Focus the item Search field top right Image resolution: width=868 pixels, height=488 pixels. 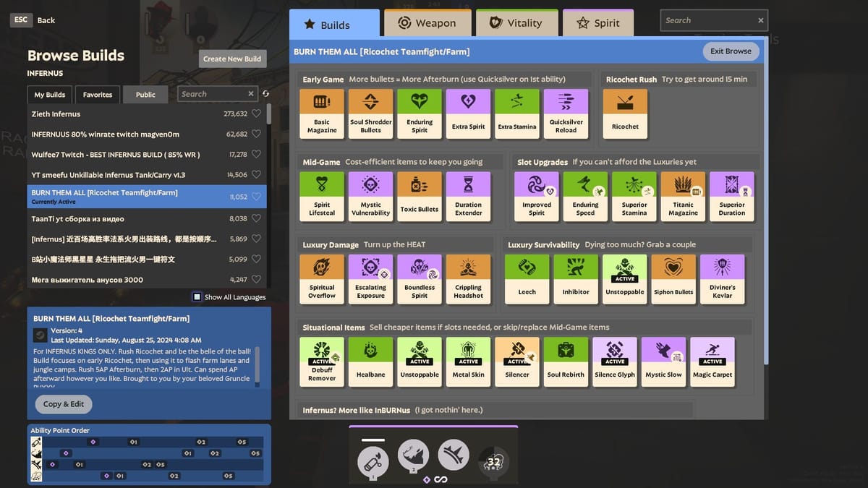[709, 20]
